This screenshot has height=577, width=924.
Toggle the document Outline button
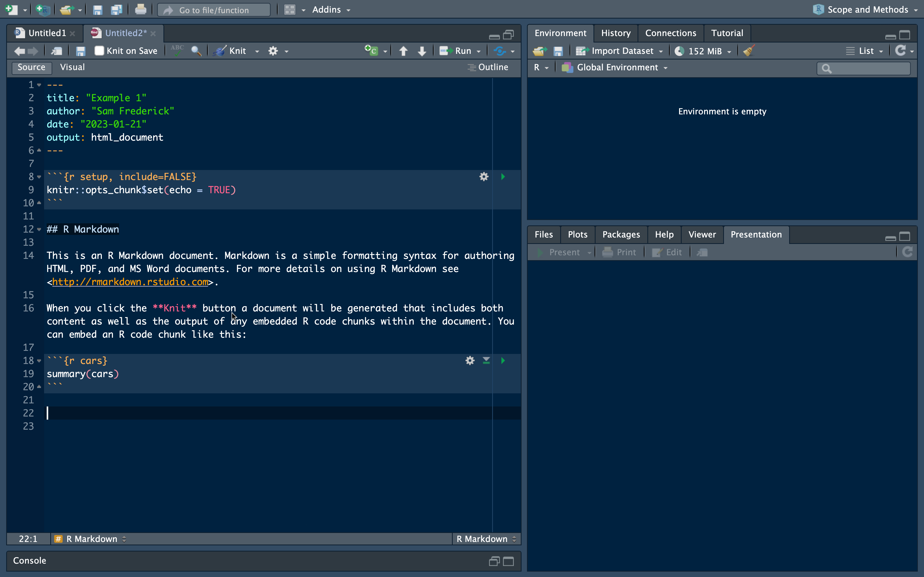pos(488,67)
